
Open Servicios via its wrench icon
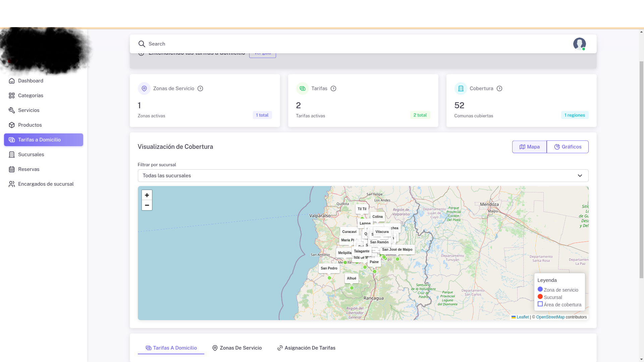tap(11, 110)
